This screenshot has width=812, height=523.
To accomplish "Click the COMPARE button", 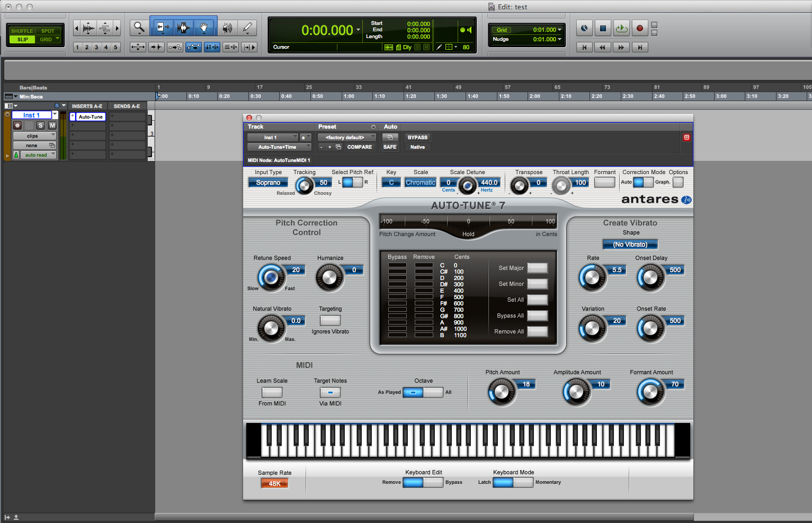I will (359, 147).
